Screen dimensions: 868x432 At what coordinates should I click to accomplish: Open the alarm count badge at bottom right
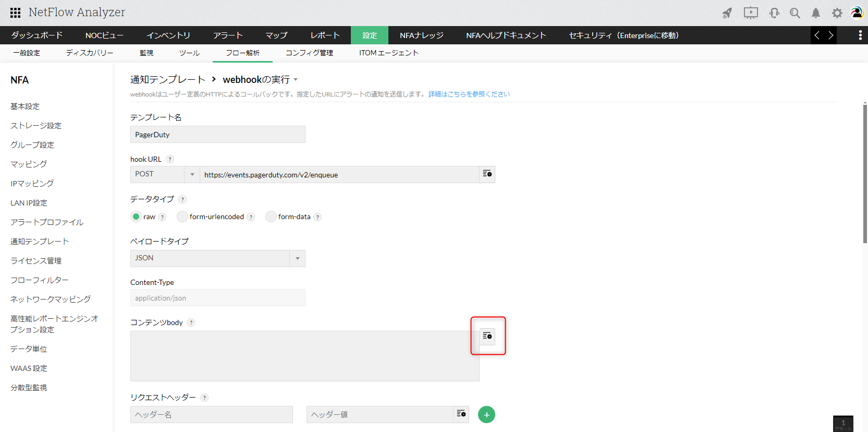(843, 424)
